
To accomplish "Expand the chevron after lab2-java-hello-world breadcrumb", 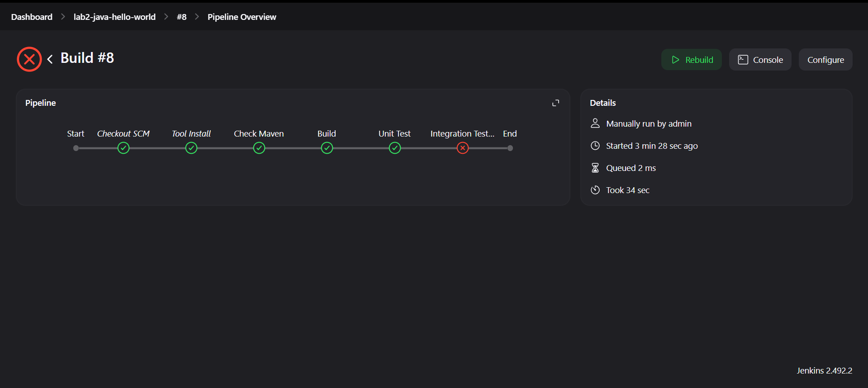I will point(166,17).
